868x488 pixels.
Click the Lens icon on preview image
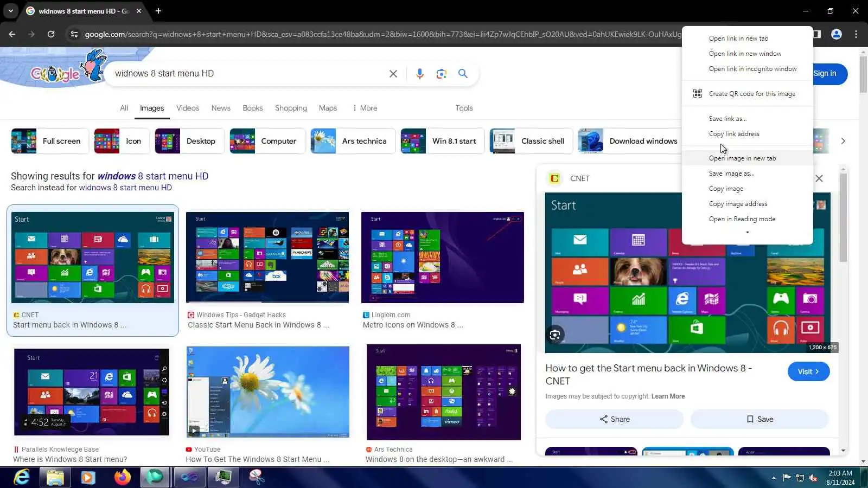pyautogui.click(x=555, y=335)
